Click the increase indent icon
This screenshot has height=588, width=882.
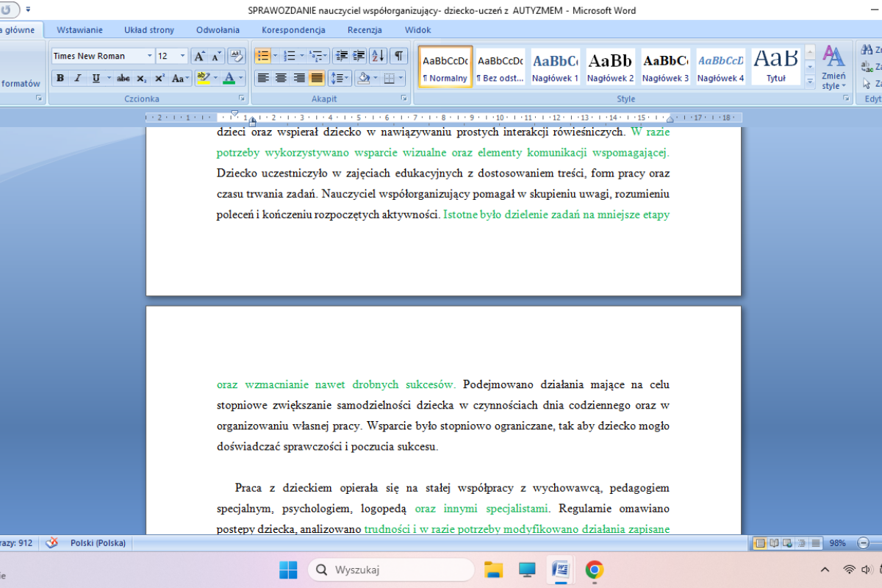pyautogui.click(x=359, y=56)
